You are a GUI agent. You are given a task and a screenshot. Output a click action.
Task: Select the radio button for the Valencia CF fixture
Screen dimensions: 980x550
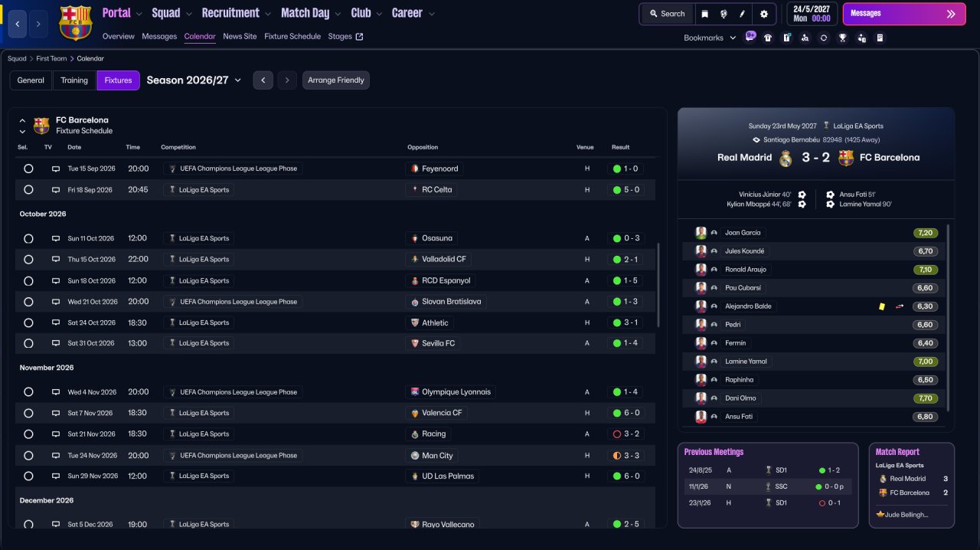coord(28,413)
